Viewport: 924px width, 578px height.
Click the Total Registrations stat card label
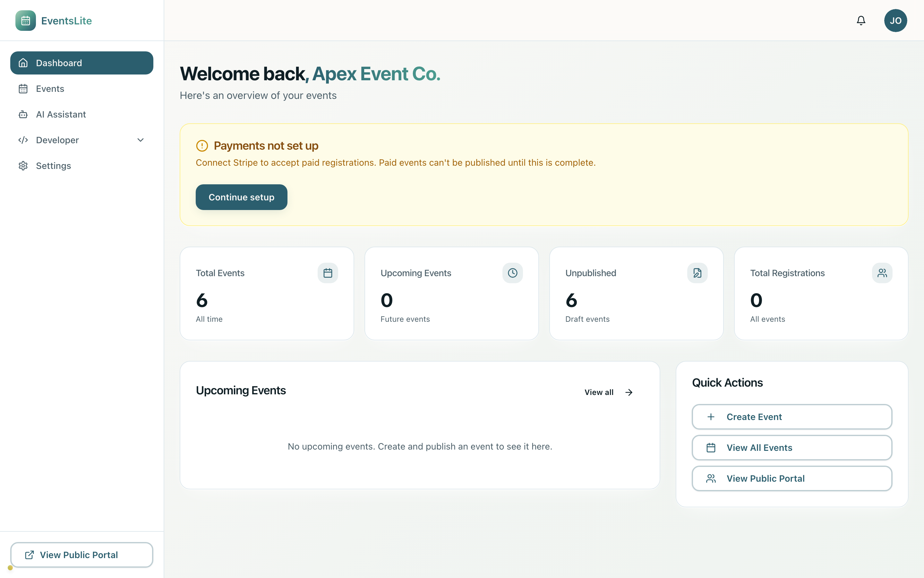pyautogui.click(x=787, y=273)
